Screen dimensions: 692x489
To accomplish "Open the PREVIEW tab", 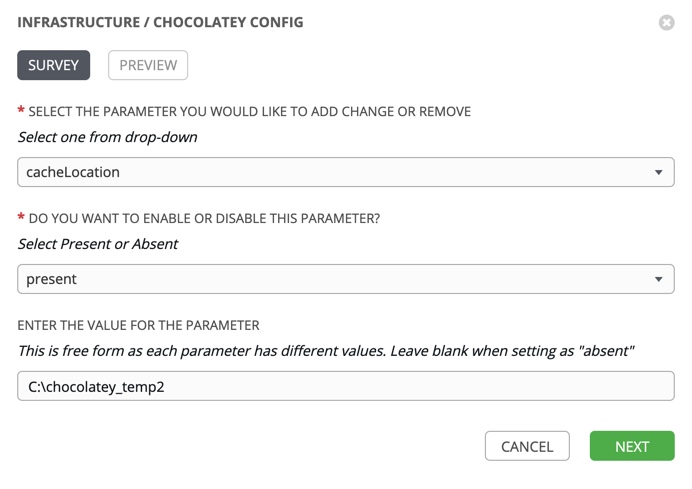I will click(148, 65).
